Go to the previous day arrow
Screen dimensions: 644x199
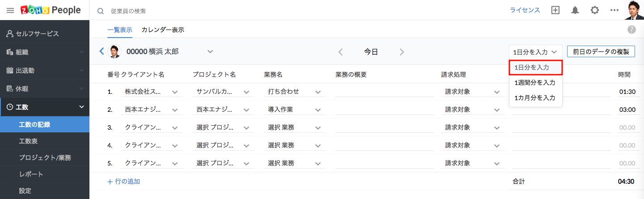coord(340,52)
